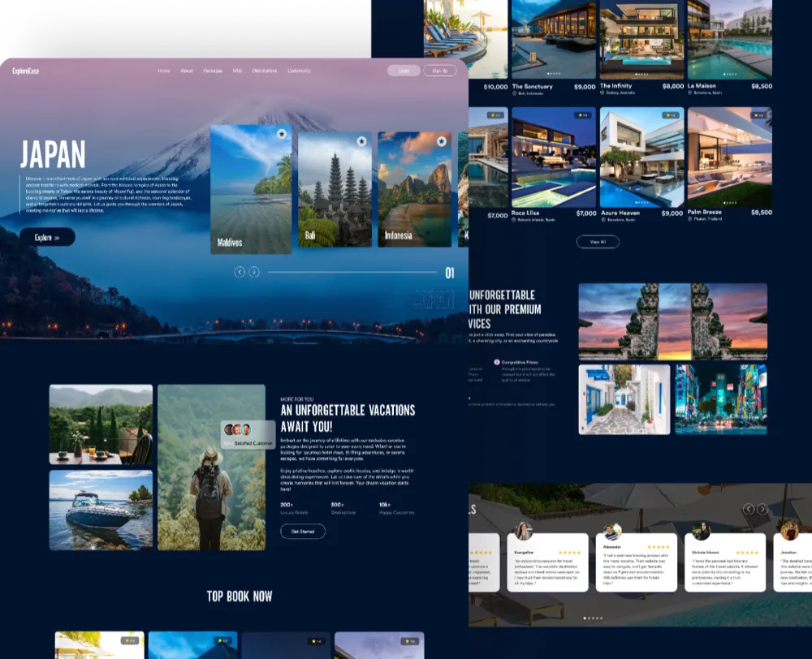Click location pin under Palm Breeze
812x659 pixels.
[x=690, y=219]
